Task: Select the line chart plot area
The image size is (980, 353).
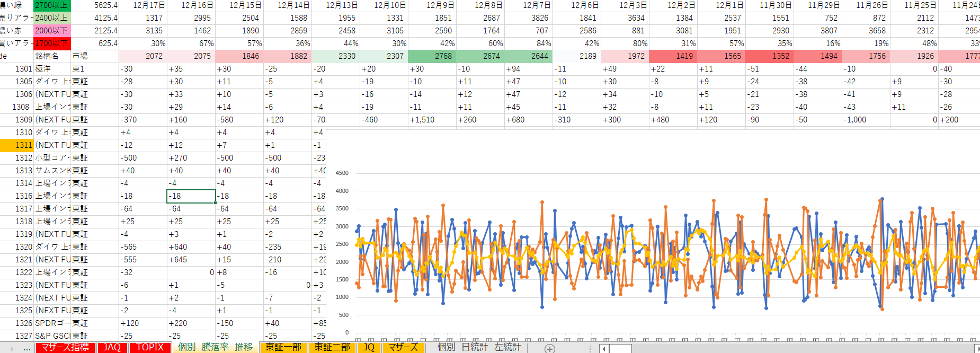Action: (x=662, y=254)
